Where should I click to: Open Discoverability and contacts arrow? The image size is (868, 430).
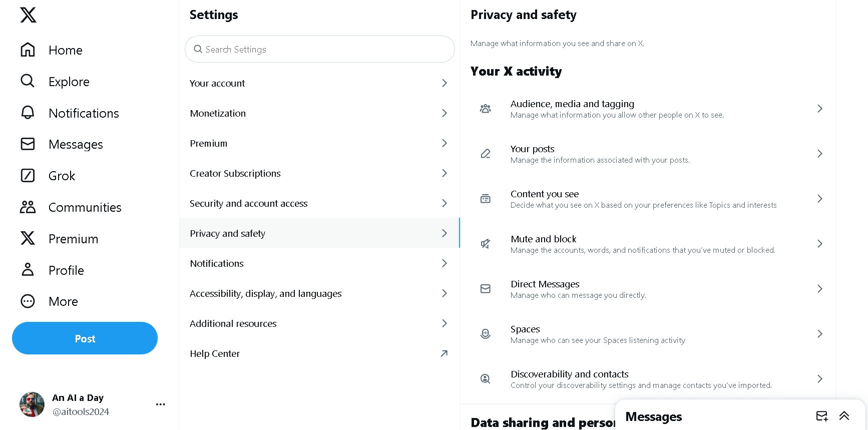819,379
